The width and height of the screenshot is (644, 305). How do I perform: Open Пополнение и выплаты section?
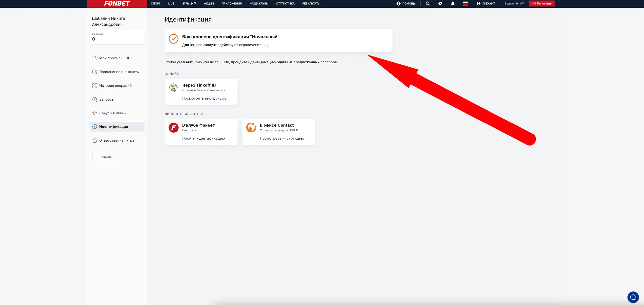pyautogui.click(x=119, y=72)
